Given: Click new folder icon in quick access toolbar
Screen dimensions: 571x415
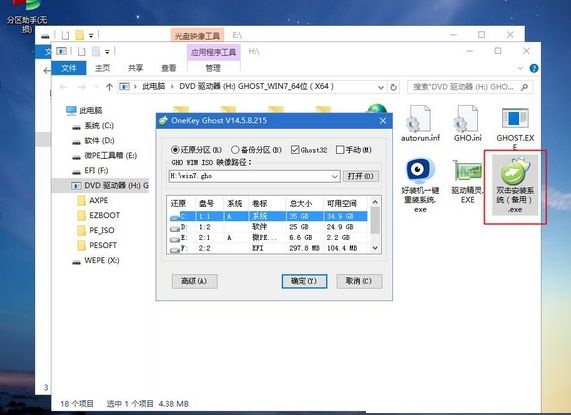Looking at the screenshot, I should 95,51.
